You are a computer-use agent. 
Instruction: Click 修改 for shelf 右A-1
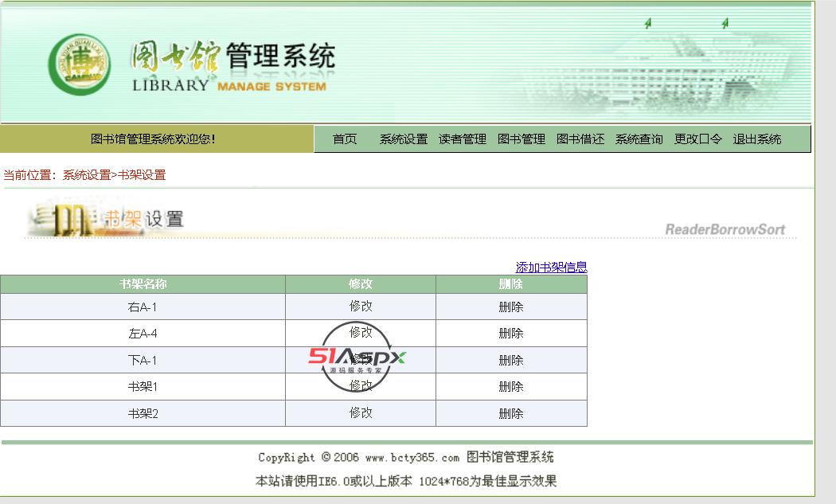pos(361,306)
